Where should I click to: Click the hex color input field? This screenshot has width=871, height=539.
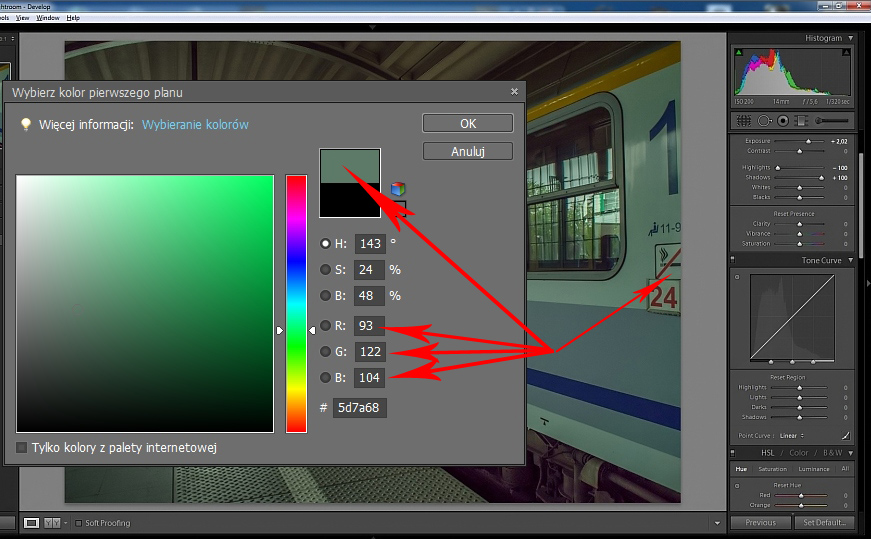(x=360, y=408)
